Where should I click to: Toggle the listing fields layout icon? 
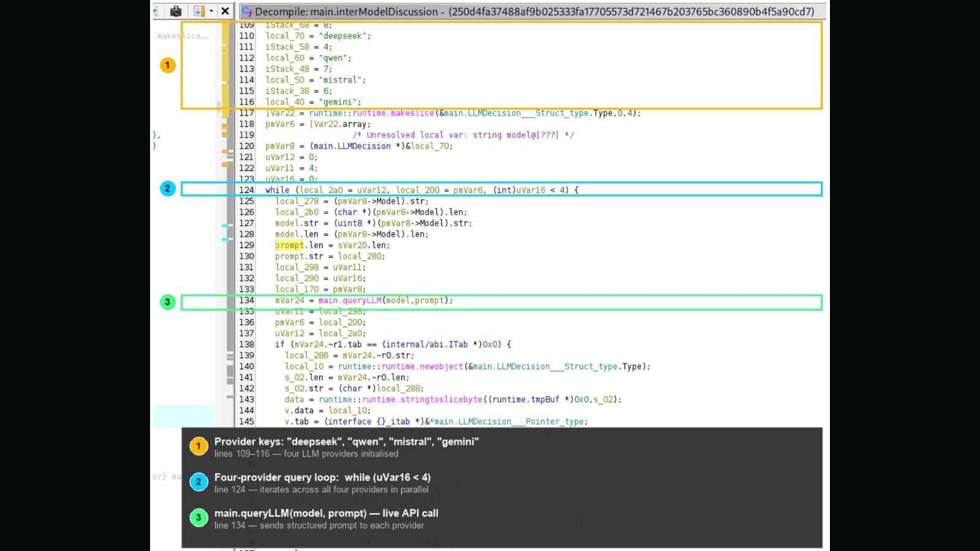pyautogui.click(x=199, y=11)
